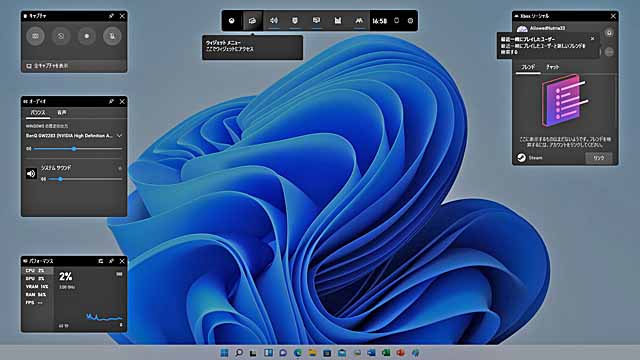640x360 pixels.
Task: Open Microsoft Store from taskbar
Action: click(327, 353)
